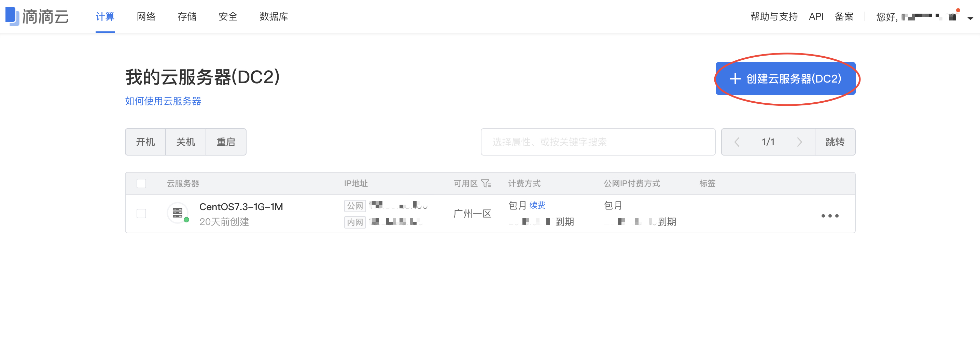The image size is (980, 337).
Task: Click the CentOS7.3 server status icon
Action: tap(177, 213)
